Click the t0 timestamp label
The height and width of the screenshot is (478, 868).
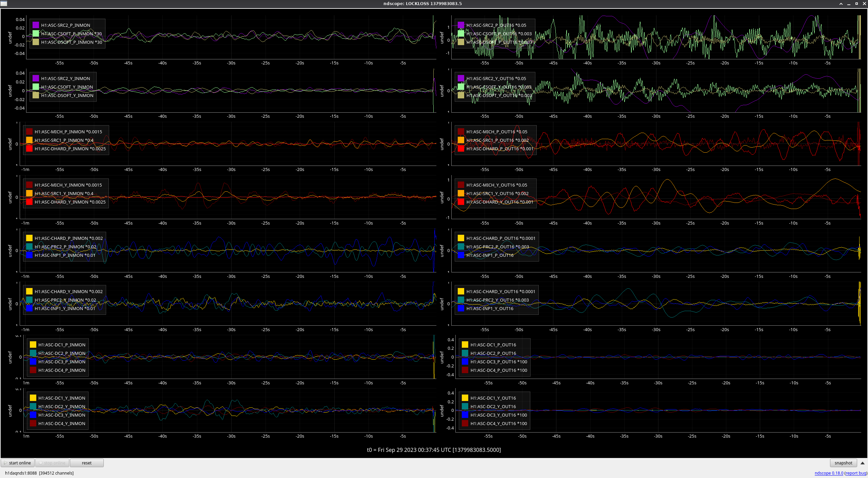click(x=434, y=450)
